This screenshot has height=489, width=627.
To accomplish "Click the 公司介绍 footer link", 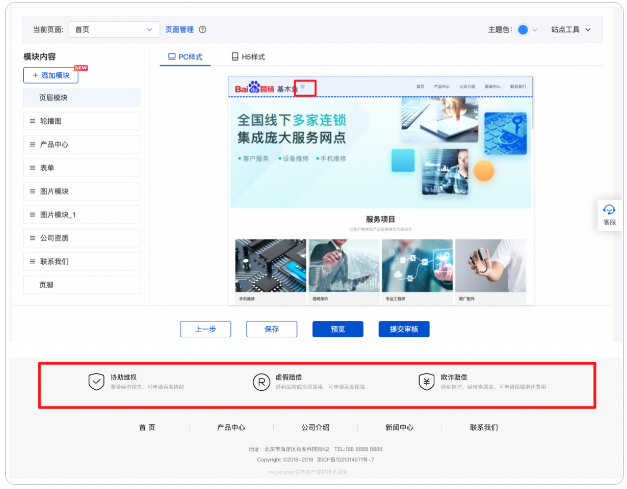I will [x=315, y=427].
